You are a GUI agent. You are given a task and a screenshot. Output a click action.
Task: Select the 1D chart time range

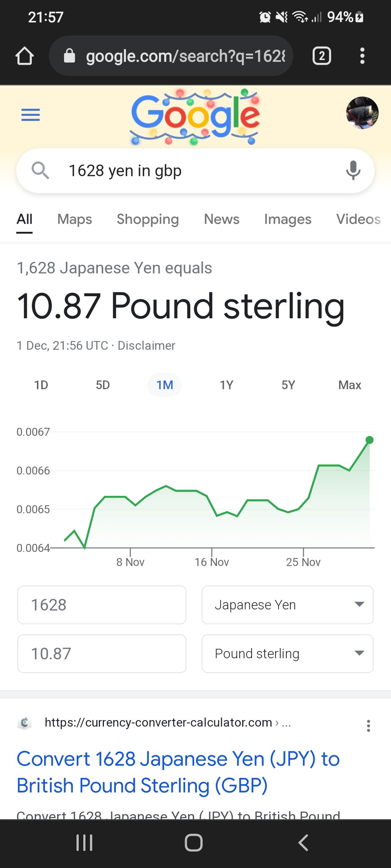tap(41, 385)
